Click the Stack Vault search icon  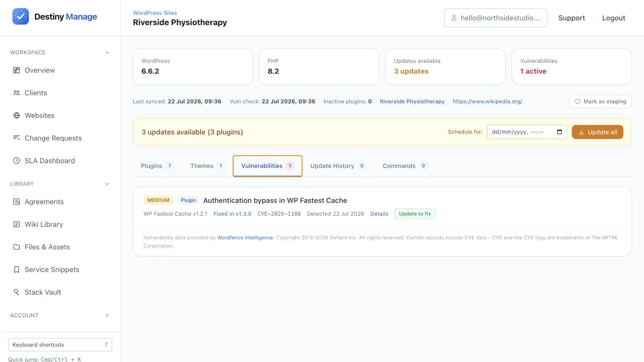pyautogui.click(x=17, y=292)
